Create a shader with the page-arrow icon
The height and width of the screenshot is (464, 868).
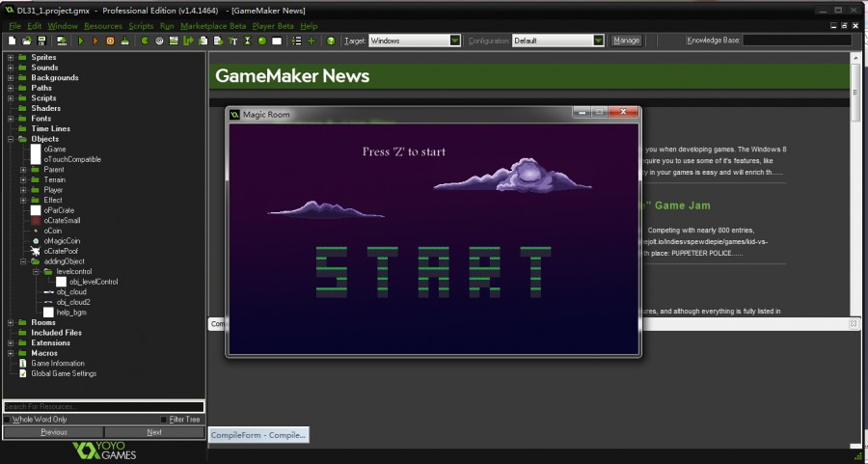tap(218, 41)
